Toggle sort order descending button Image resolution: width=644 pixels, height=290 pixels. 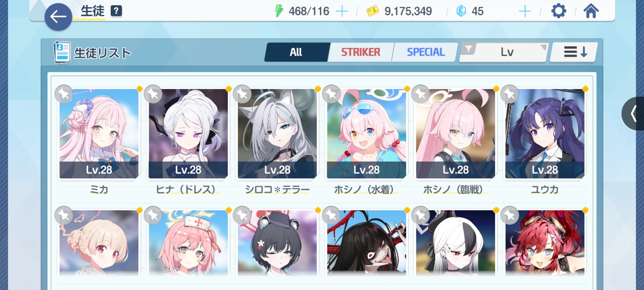pos(574,52)
